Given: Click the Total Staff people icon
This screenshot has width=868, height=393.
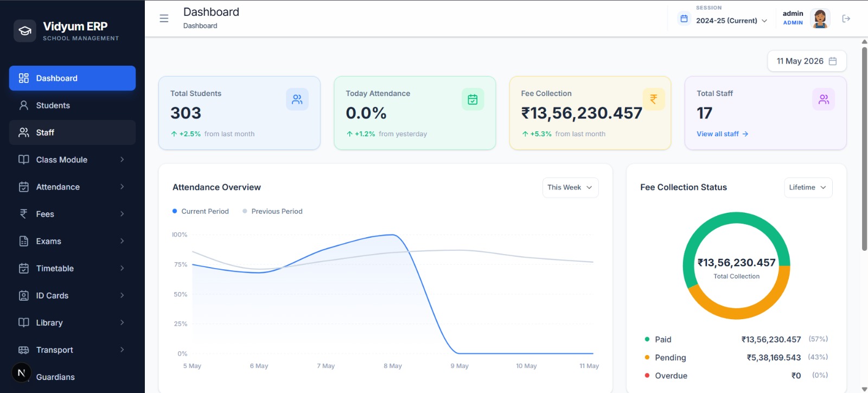Looking at the screenshot, I should 824,99.
